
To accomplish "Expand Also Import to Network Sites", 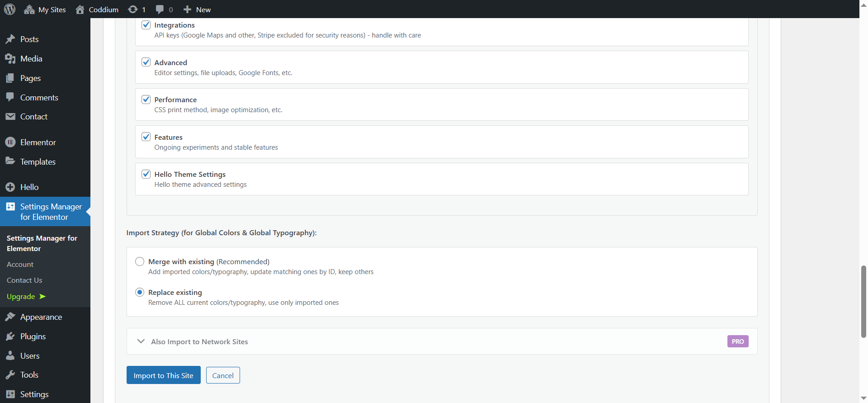I will pos(141,341).
